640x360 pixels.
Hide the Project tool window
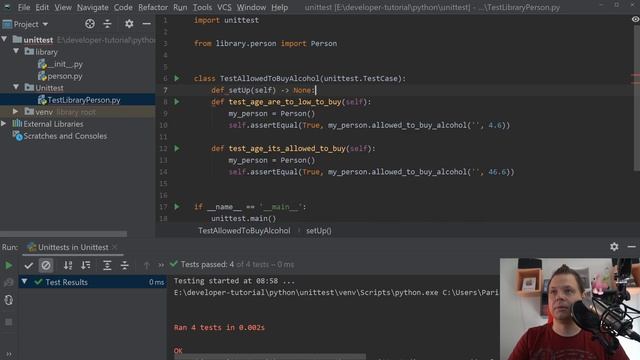(147, 24)
